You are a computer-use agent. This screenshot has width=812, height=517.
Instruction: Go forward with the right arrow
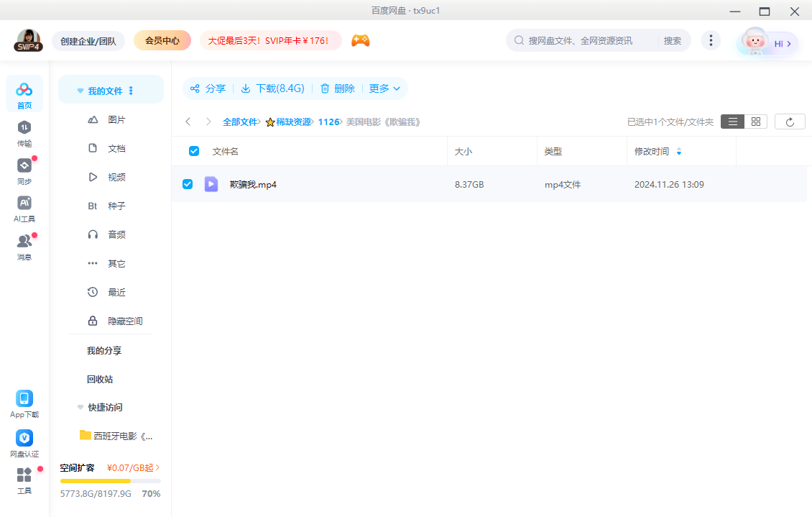208,122
